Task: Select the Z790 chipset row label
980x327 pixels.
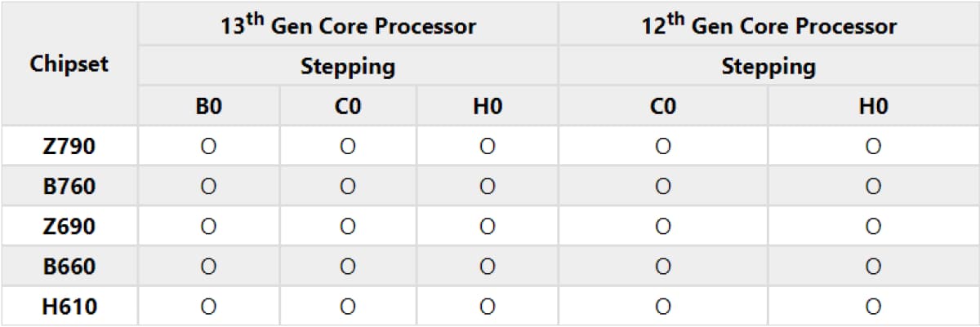Action: (69, 147)
